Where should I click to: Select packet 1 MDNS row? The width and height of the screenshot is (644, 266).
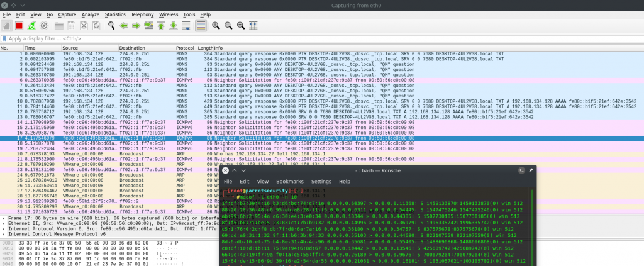[322, 54]
